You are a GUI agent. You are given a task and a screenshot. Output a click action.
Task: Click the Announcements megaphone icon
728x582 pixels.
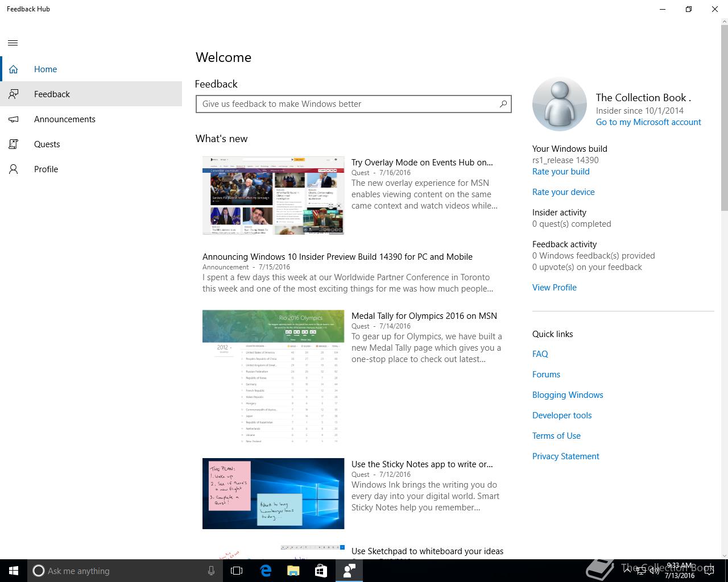click(x=13, y=119)
